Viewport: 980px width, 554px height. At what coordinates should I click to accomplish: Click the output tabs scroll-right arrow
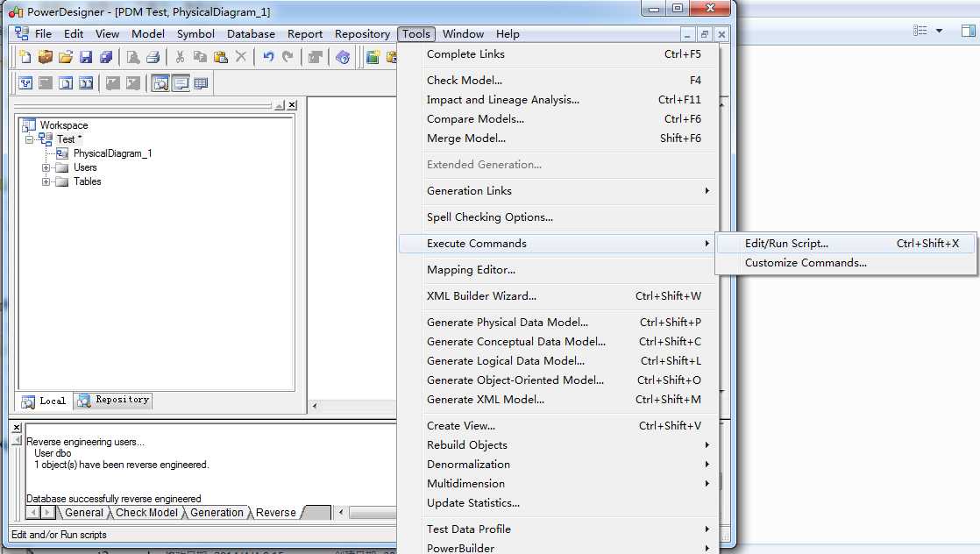[x=46, y=513]
